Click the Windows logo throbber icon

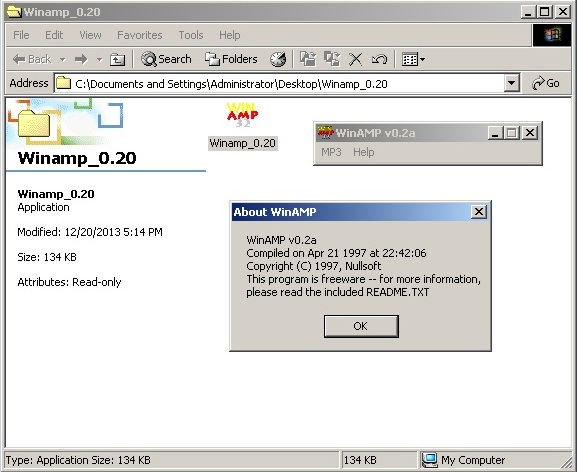[x=552, y=35]
